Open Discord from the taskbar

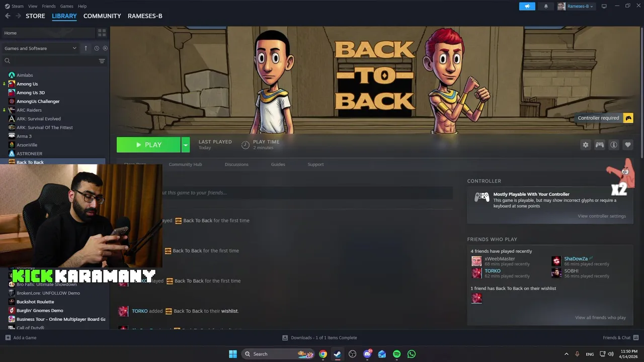(x=367, y=354)
